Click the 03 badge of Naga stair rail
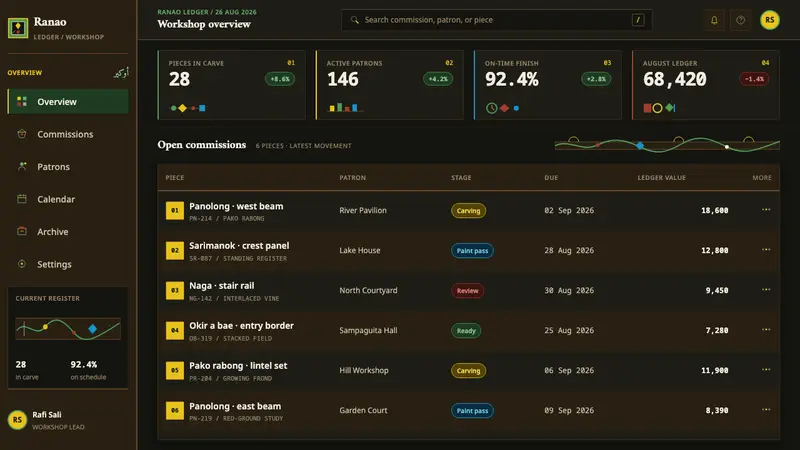This screenshot has height=450, width=800. 174,290
